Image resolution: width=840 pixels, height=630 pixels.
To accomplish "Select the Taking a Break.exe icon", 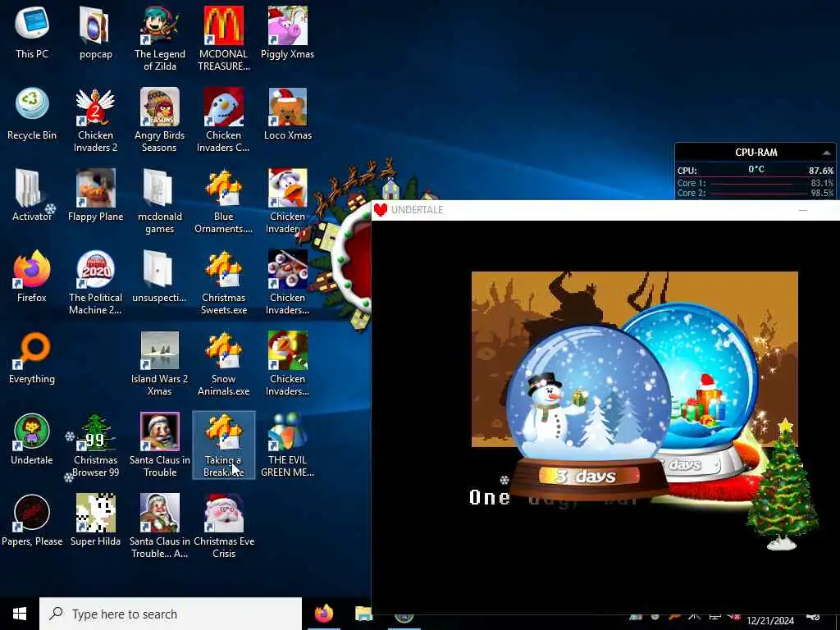I will [x=223, y=445].
